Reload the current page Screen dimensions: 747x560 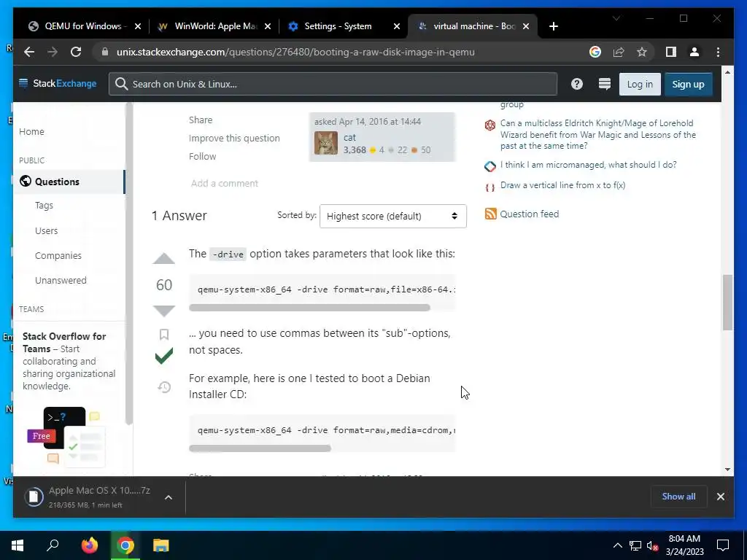click(76, 52)
